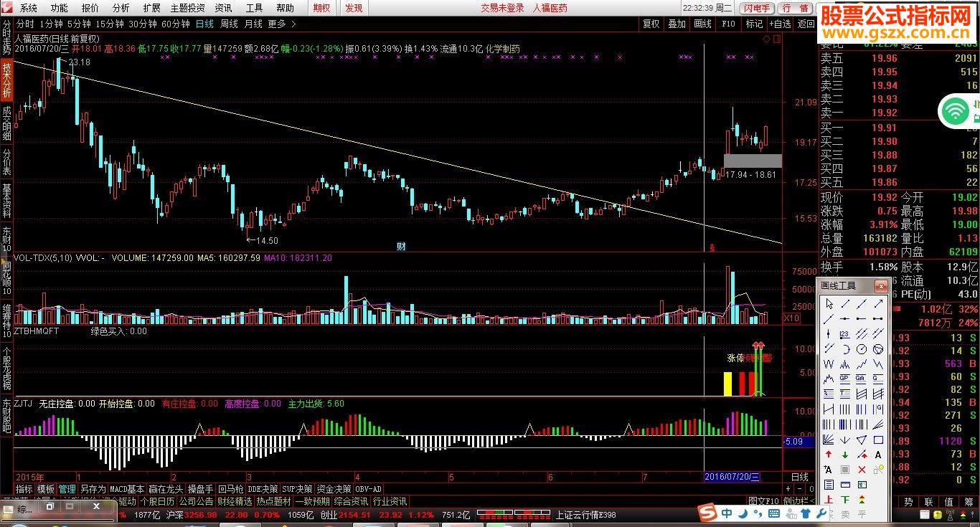Open the 基本资料 left sidebar tab
This screenshot has height=527, width=980.
pos(6,201)
